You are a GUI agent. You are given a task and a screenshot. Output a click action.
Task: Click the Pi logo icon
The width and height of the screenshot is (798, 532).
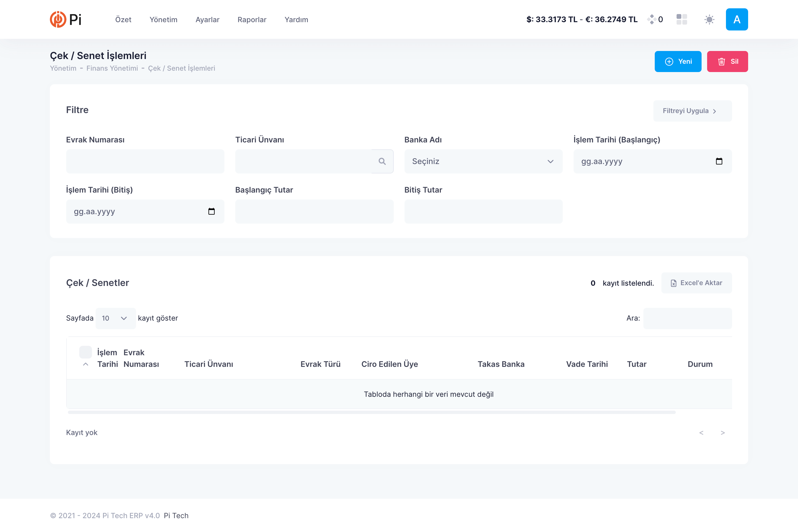pos(58,19)
